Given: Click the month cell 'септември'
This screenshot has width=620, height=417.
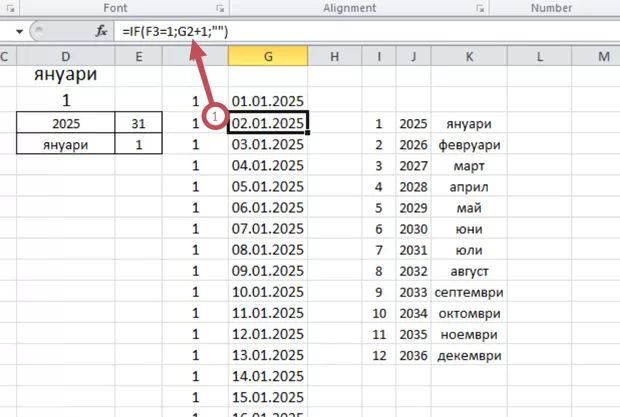Looking at the screenshot, I should coord(469,292).
